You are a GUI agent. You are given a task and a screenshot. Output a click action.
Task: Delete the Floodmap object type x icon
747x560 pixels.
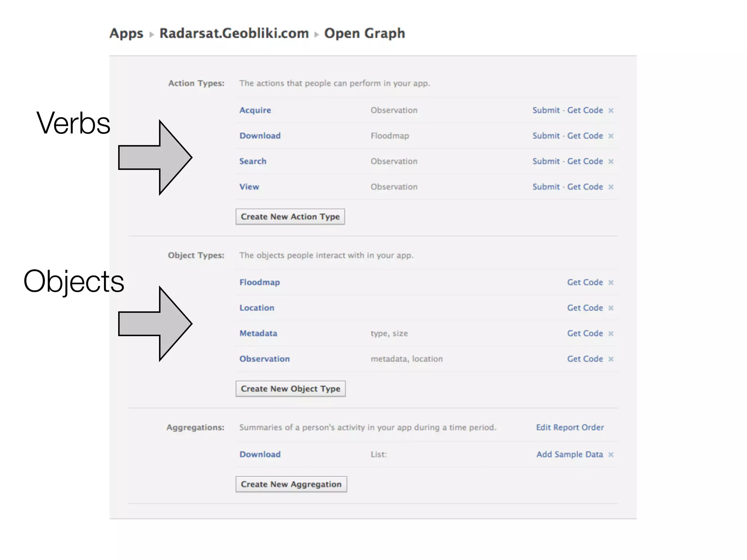[611, 283]
